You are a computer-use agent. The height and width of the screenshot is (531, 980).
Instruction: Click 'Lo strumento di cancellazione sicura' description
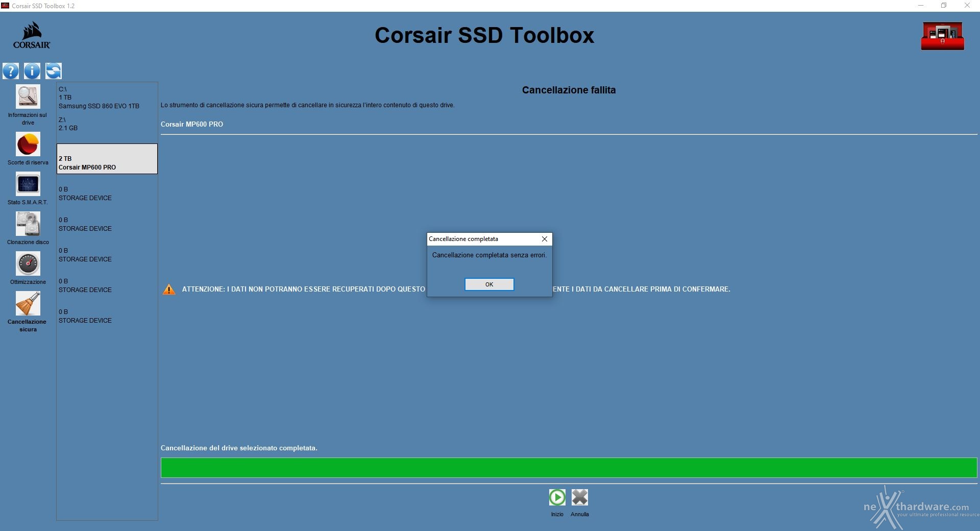[307, 105]
